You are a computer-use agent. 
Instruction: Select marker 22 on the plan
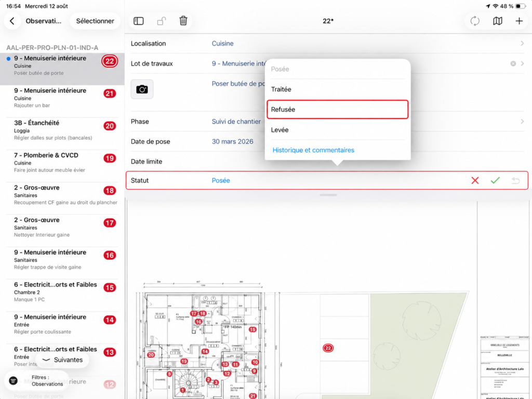(328, 348)
